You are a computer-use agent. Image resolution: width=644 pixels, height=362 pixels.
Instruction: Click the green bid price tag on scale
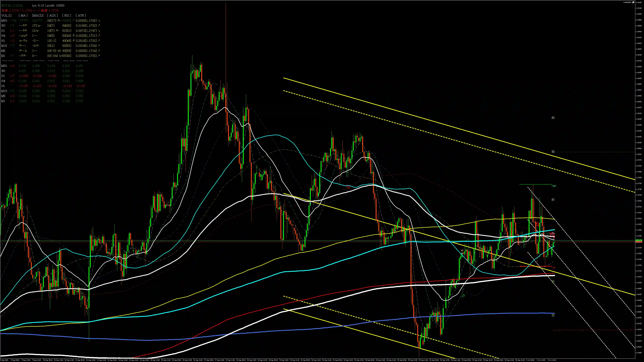click(x=639, y=240)
